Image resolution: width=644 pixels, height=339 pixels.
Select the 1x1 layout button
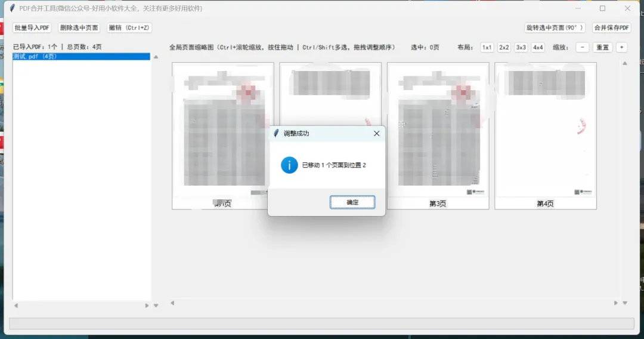coord(487,47)
